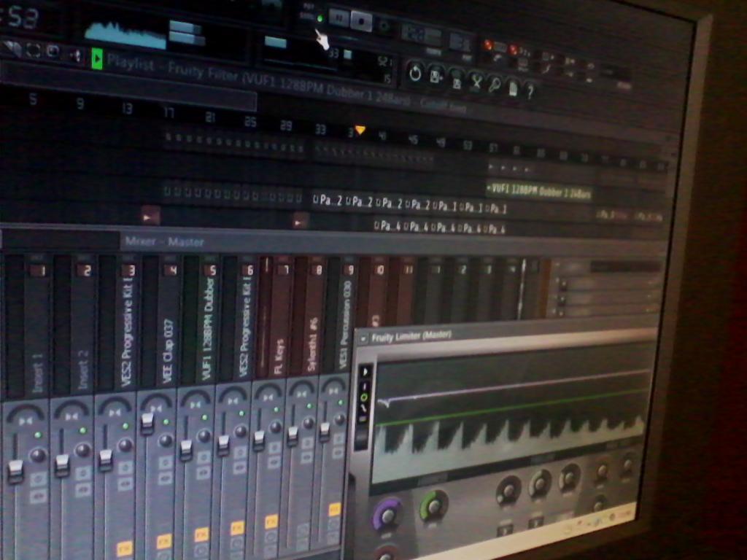Screen dimensions: 747x560
Task: Select first Pa_4 pattern clip in playlist
Action: click(x=388, y=225)
